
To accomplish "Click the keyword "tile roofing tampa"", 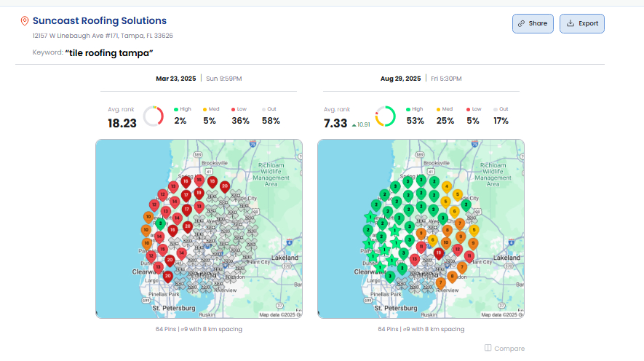I will pos(109,53).
